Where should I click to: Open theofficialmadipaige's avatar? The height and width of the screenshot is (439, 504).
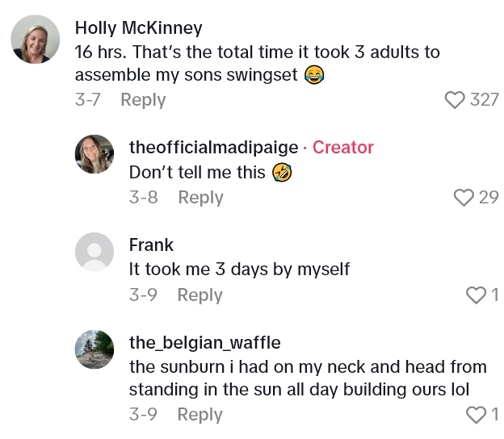(94, 154)
